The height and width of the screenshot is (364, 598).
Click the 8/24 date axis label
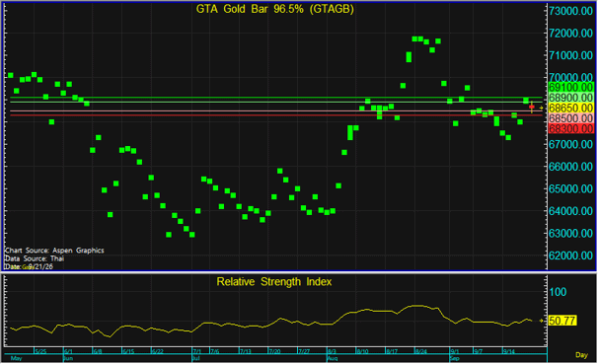421,351
